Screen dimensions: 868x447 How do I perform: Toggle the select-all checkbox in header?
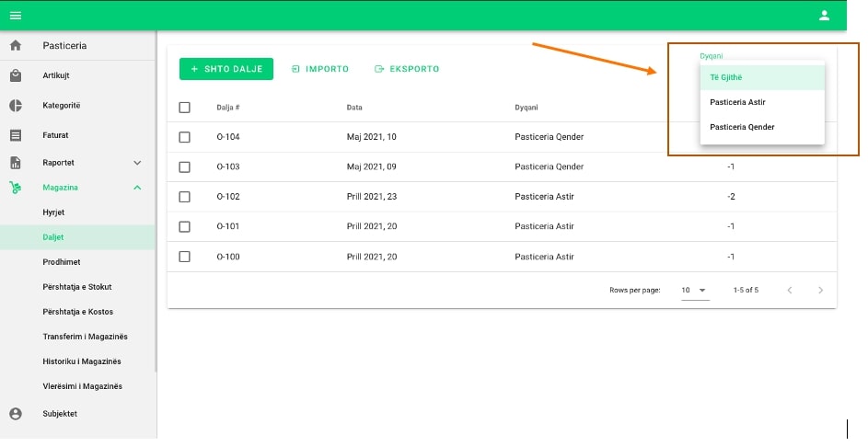pos(184,108)
